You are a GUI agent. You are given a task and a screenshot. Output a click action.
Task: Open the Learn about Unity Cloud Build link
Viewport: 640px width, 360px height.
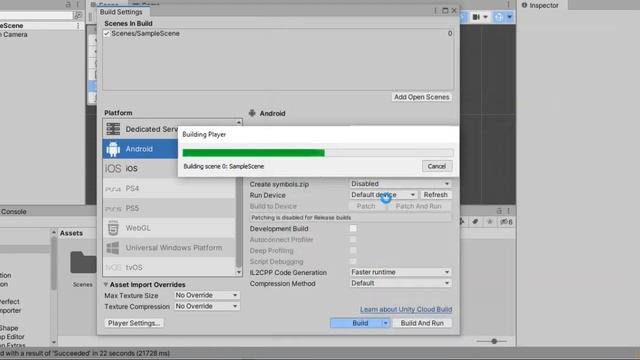406,309
